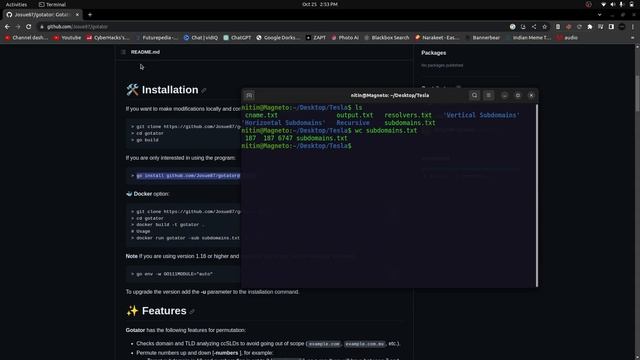Click the Features heading text
The height and width of the screenshot is (360, 640).
[164, 311]
